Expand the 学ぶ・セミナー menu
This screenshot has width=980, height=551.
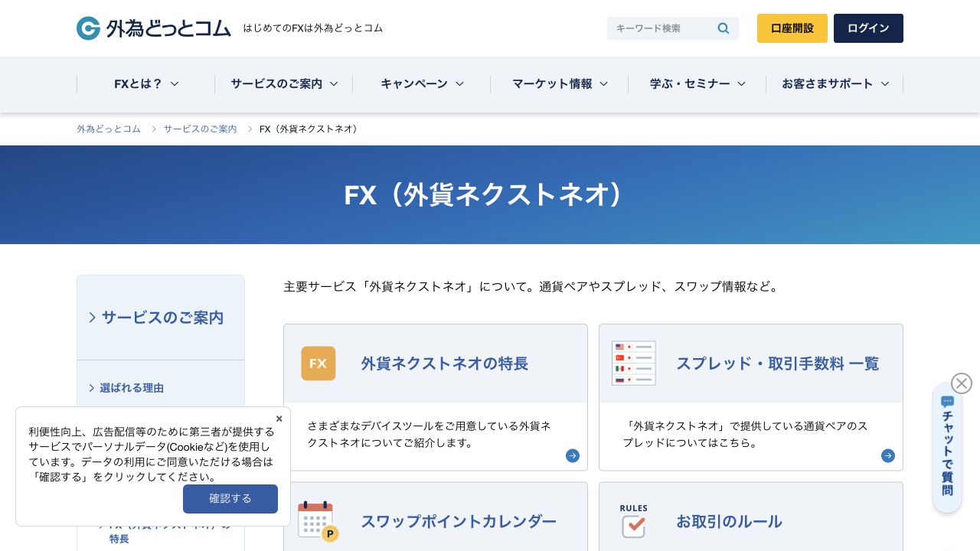point(697,84)
